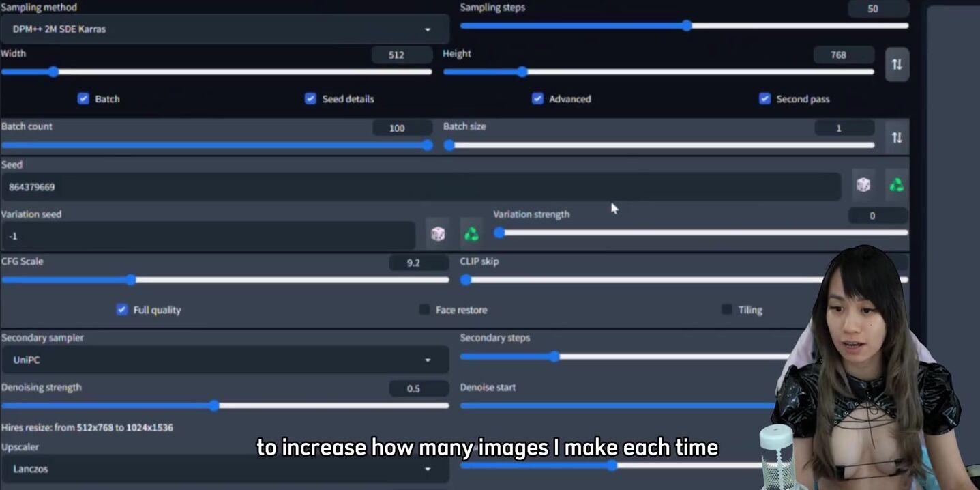Uncheck the Full quality option
980x490 pixels.
pos(121,310)
